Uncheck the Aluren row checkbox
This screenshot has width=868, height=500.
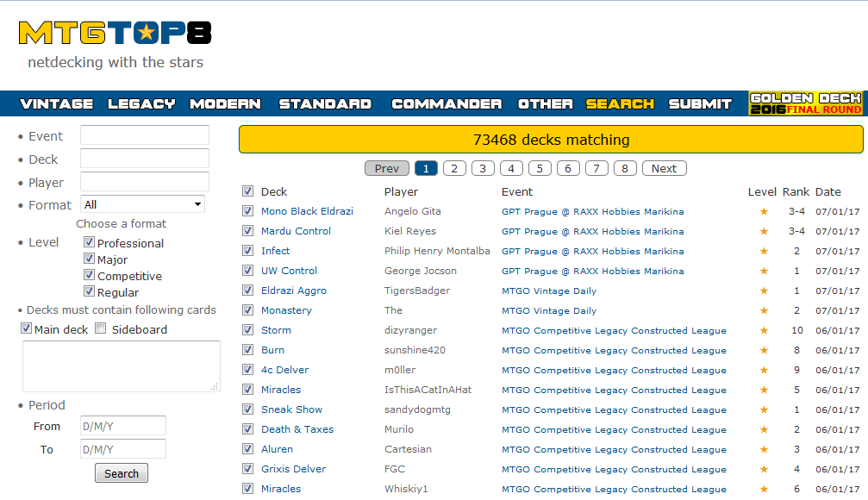click(x=247, y=449)
